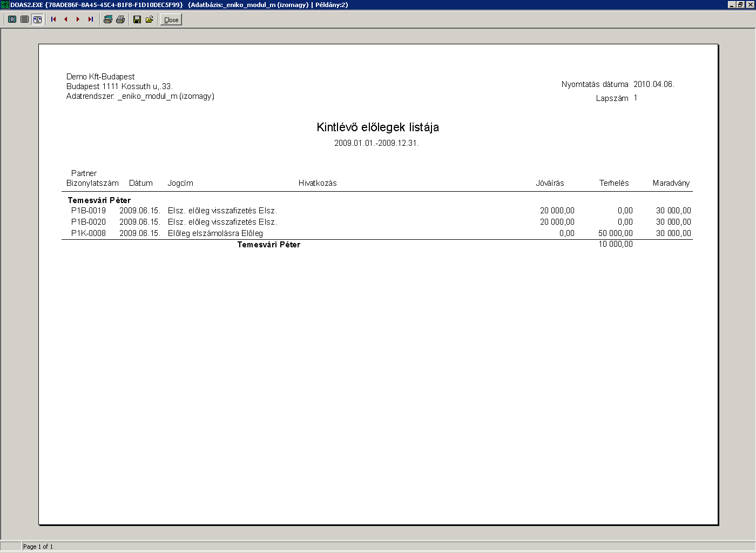Switch to whole page zoom view
This screenshot has height=553, width=756.
(x=12, y=19)
